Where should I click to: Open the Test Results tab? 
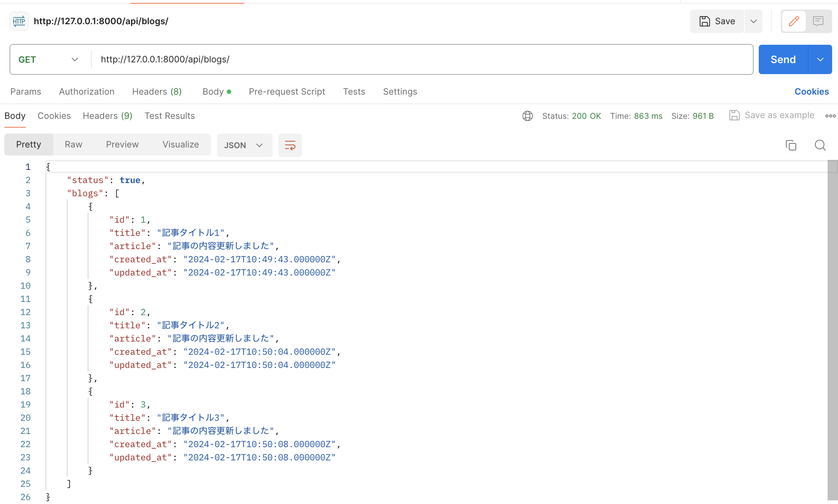(x=170, y=116)
